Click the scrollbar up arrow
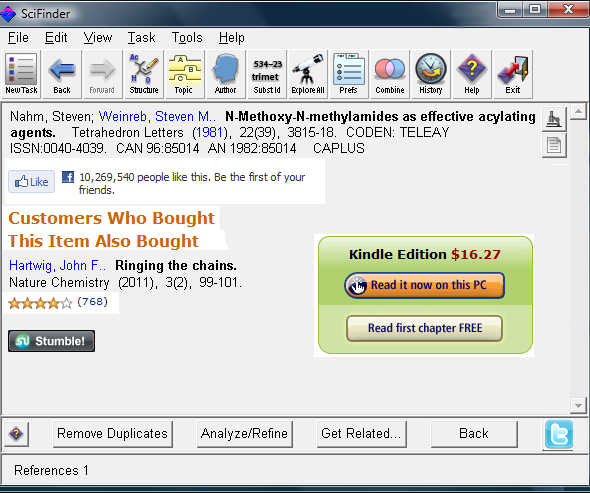The width and height of the screenshot is (590, 493). click(x=579, y=112)
